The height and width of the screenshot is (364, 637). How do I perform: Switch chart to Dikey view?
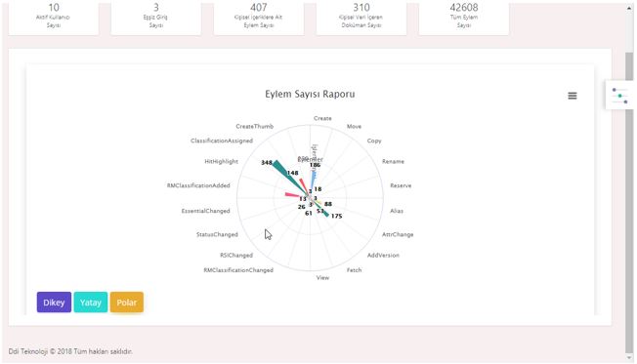pyautogui.click(x=54, y=303)
